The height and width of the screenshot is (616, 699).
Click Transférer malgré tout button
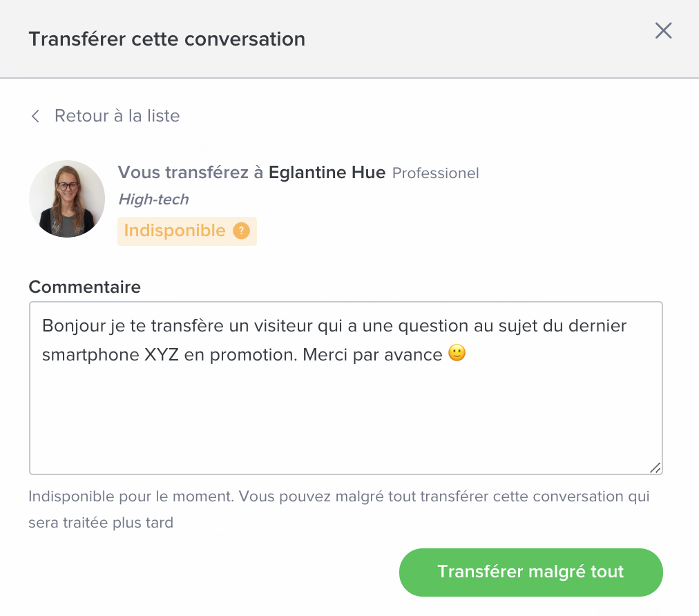coord(531,572)
